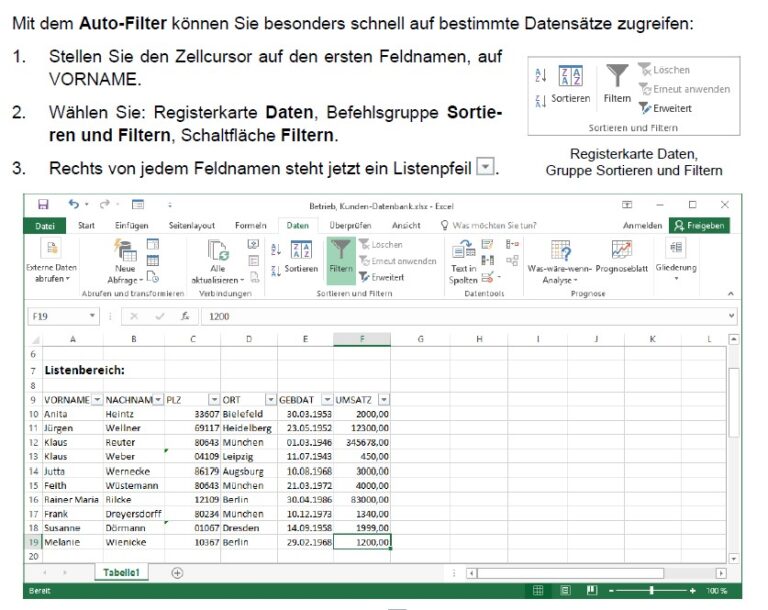
Task: Click the zoom slider handle
Action: pyautogui.click(x=651, y=591)
